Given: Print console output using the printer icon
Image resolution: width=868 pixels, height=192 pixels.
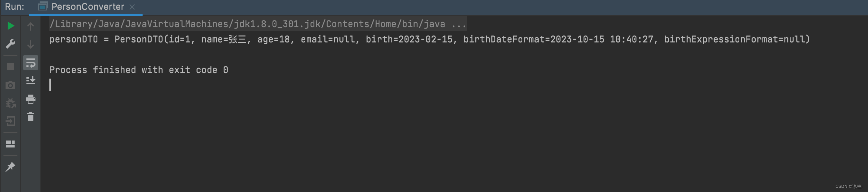Looking at the screenshot, I should tap(31, 99).
